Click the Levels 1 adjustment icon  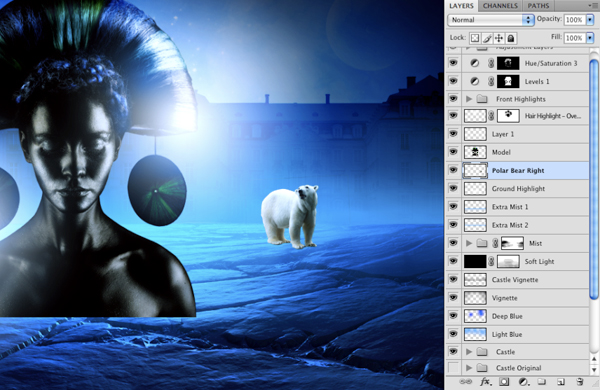pos(474,81)
